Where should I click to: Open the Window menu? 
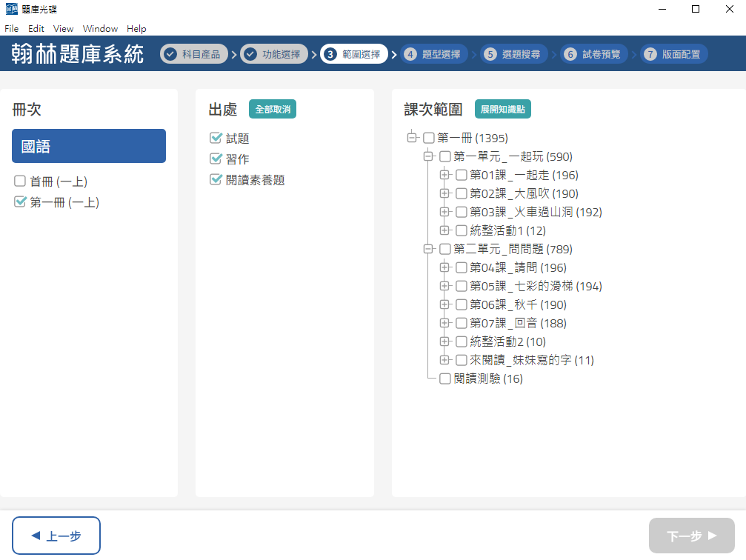(100, 29)
